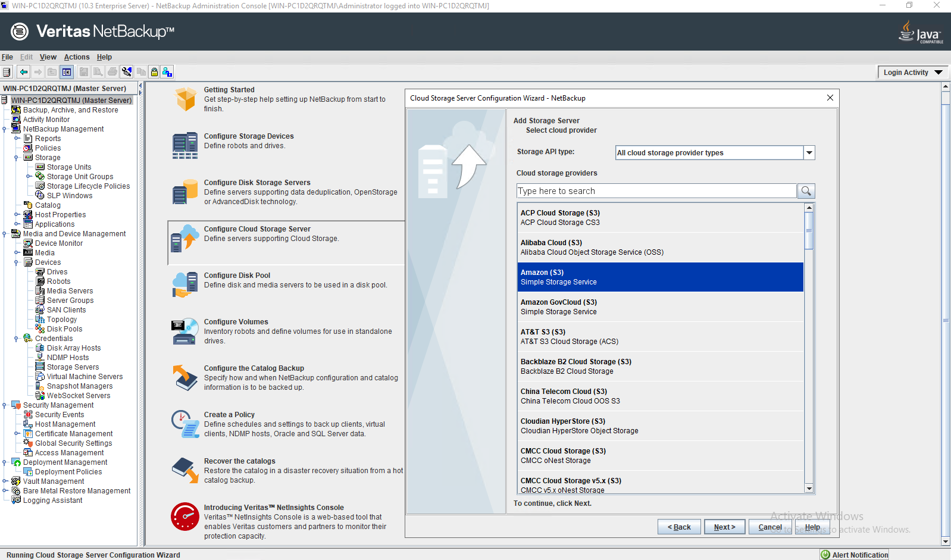The height and width of the screenshot is (560, 951).
Task: Click the Configure Storage Devices icon
Action: (x=185, y=146)
